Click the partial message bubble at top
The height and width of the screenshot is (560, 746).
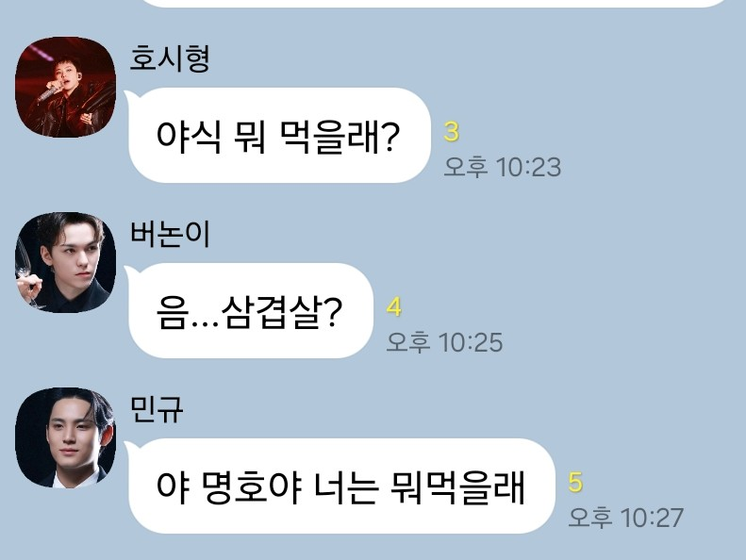pos(433,4)
